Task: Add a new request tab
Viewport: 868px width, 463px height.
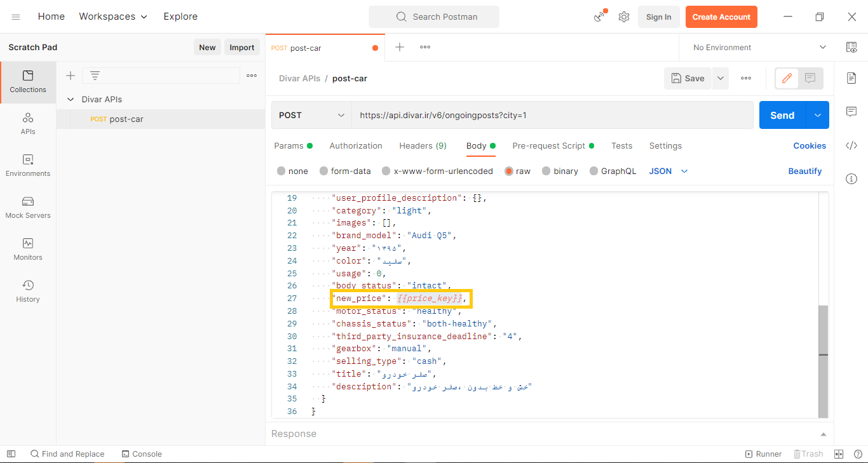Action: (x=400, y=47)
